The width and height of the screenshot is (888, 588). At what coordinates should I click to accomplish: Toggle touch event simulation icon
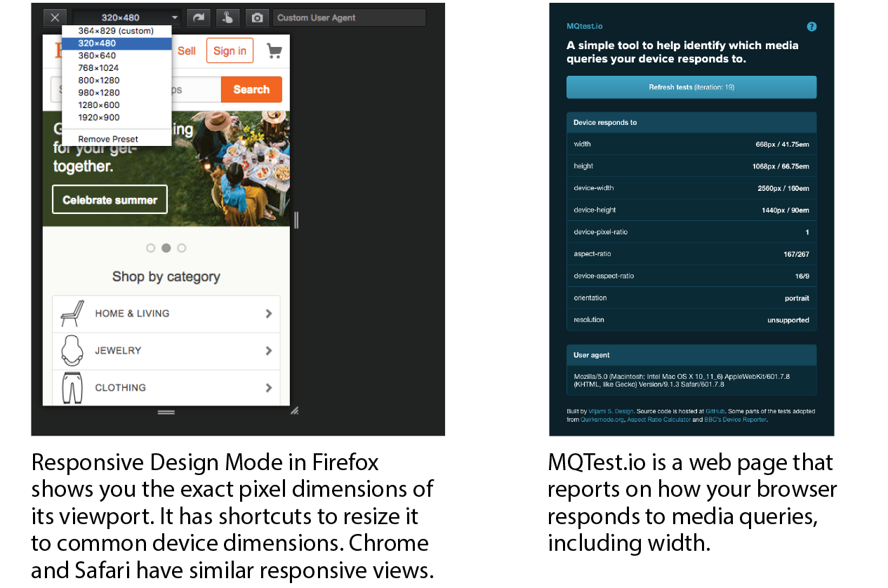click(227, 18)
